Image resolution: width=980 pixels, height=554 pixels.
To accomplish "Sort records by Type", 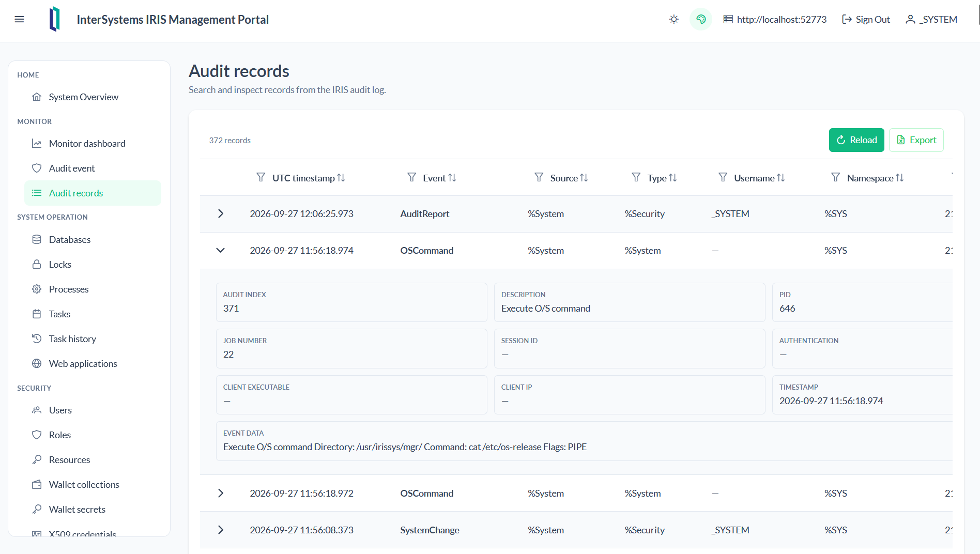I will [673, 178].
